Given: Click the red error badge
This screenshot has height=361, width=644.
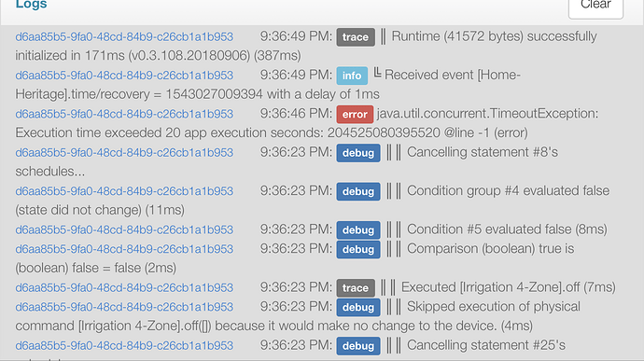Looking at the screenshot, I should pos(355,114).
